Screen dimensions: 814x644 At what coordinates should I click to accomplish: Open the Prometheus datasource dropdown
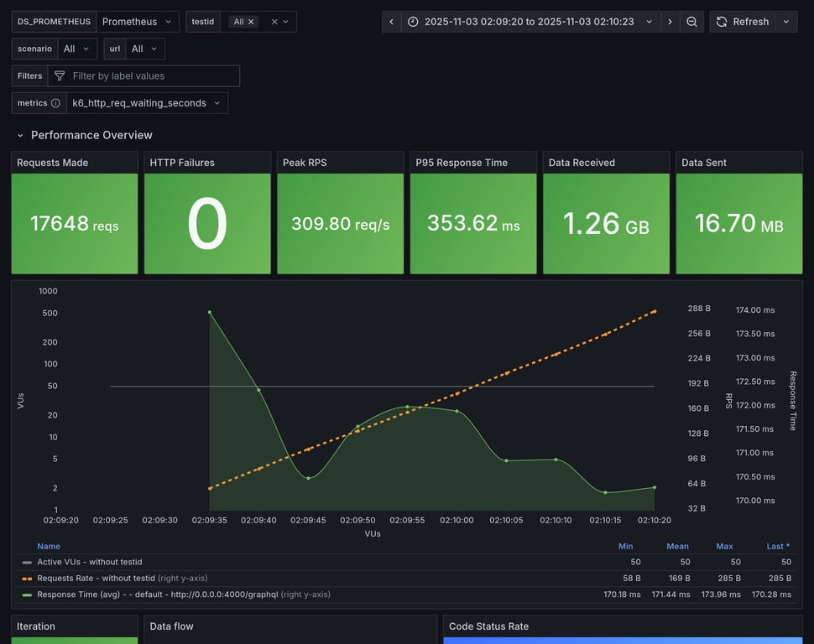[x=138, y=22]
